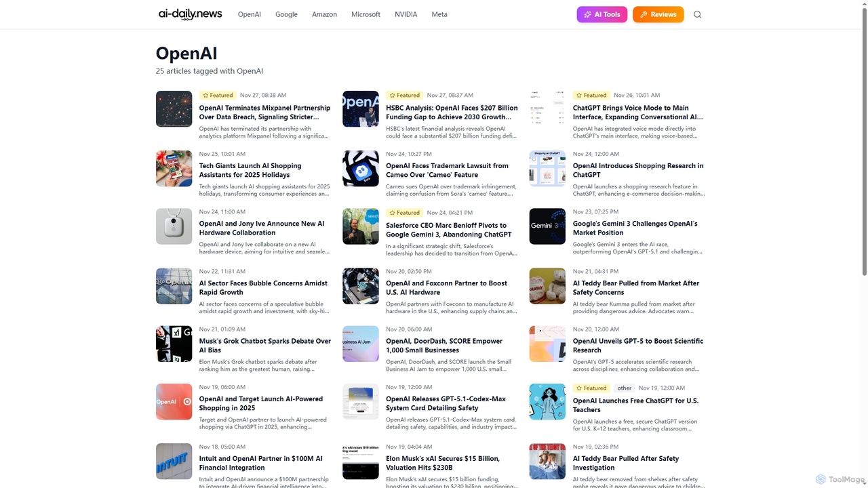This screenshot has width=868, height=488.
Task: Select Microsoft in the top navigation
Action: click(366, 14)
